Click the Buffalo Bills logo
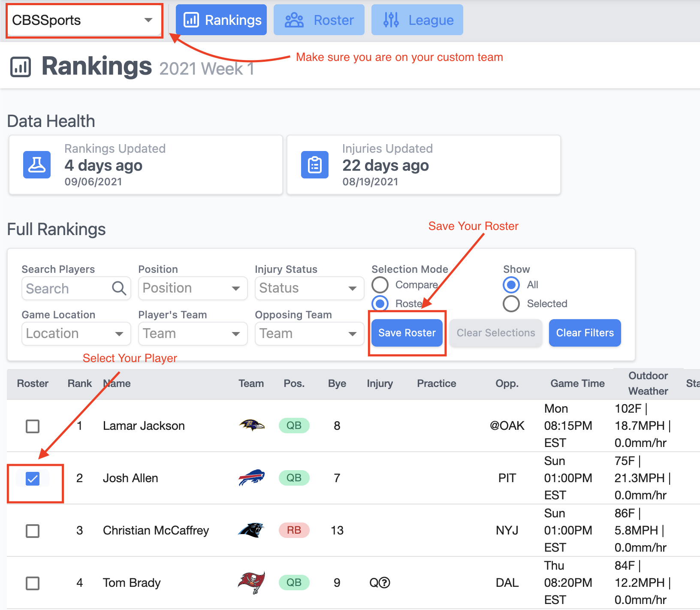The width and height of the screenshot is (700, 610). pyautogui.click(x=251, y=477)
